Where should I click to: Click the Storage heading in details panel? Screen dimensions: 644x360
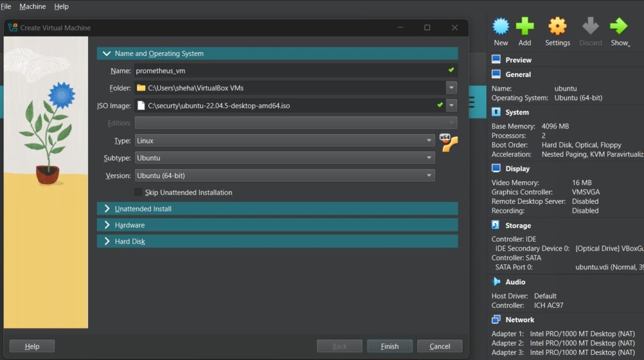pyautogui.click(x=518, y=225)
